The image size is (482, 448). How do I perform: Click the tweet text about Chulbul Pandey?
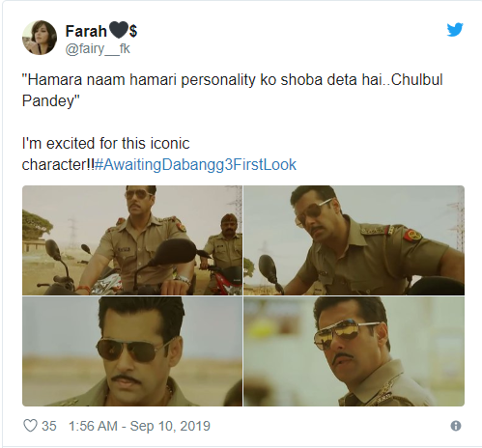point(232,90)
